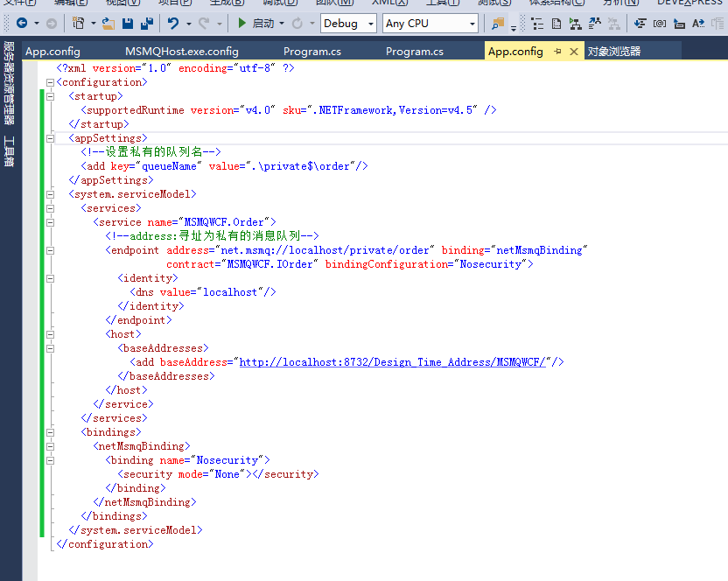
Task: Click the schema hierarchy tree icon
Action: [x=575, y=24]
